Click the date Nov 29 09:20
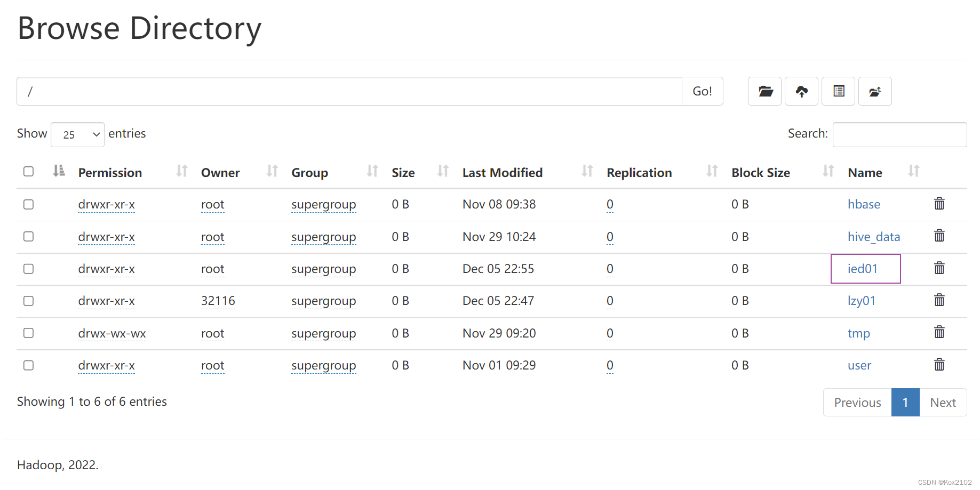The width and height of the screenshot is (980, 490). pyautogui.click(x=499, y=333)
